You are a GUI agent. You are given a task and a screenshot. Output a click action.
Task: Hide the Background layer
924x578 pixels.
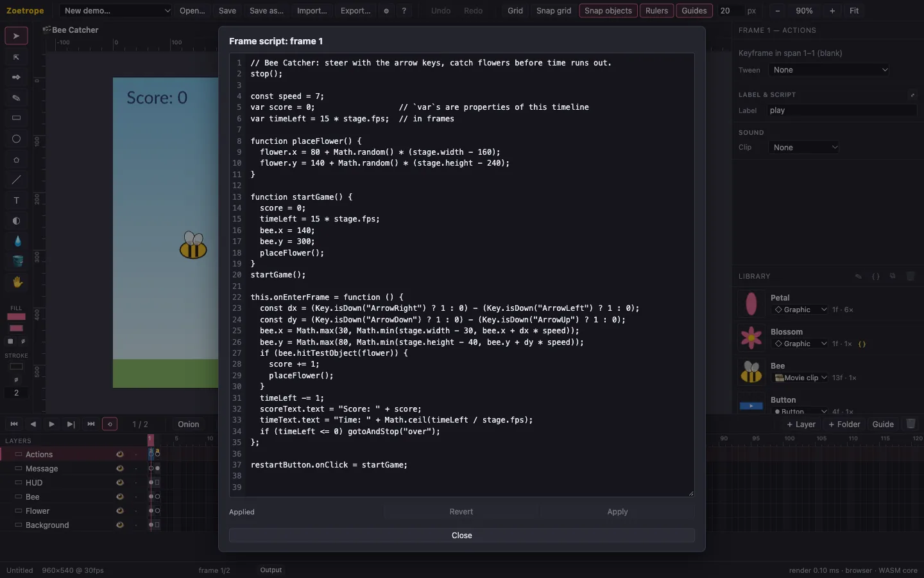pos(119,525)
